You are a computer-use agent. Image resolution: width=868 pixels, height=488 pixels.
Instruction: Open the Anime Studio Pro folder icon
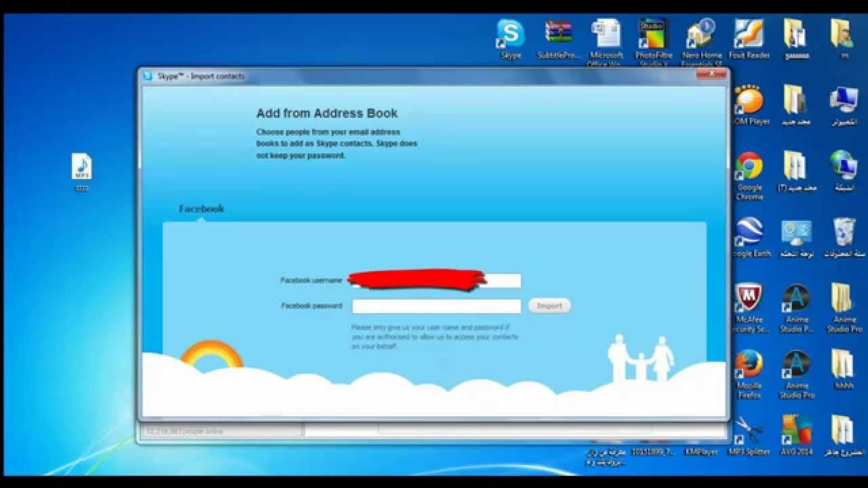(x=844, y=308)
